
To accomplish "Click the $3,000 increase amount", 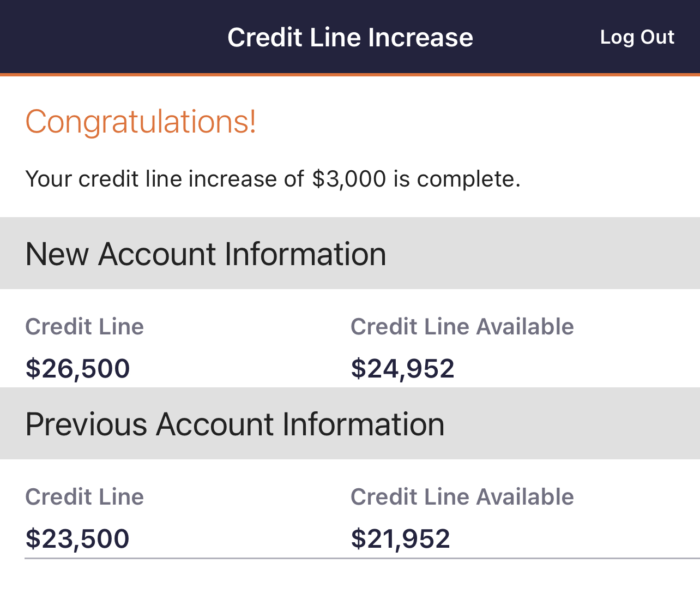I will point(349,179).
